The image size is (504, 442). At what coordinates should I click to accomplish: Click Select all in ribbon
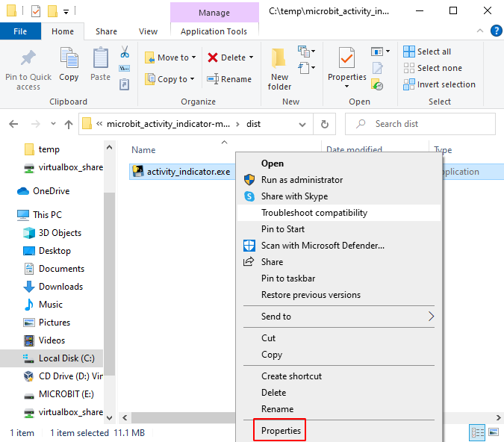click(433, 52)
